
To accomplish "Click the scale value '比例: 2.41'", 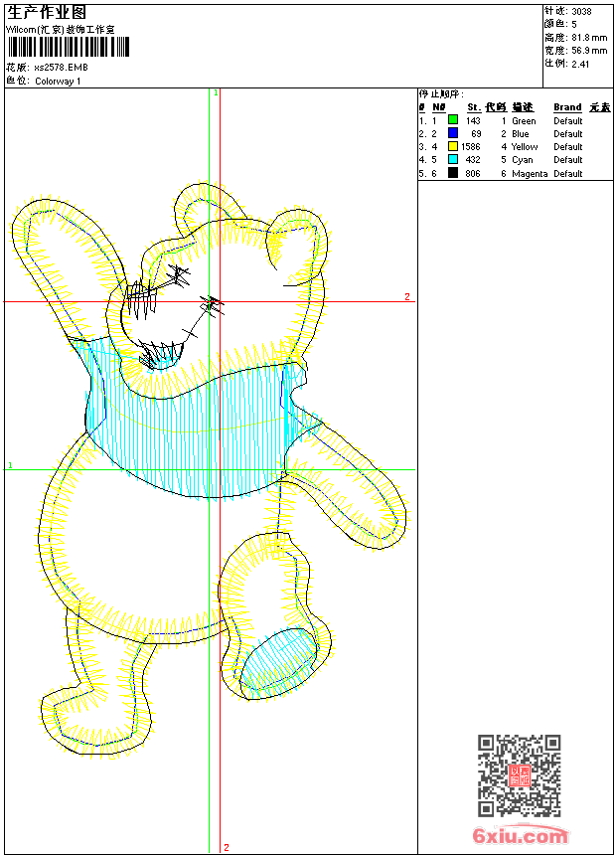I will point(567,64).
